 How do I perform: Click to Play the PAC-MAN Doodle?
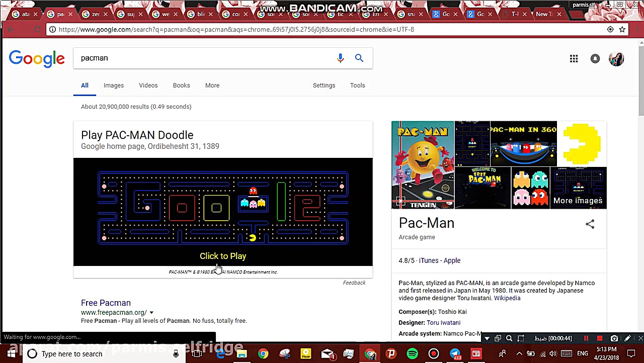point(223,256)
